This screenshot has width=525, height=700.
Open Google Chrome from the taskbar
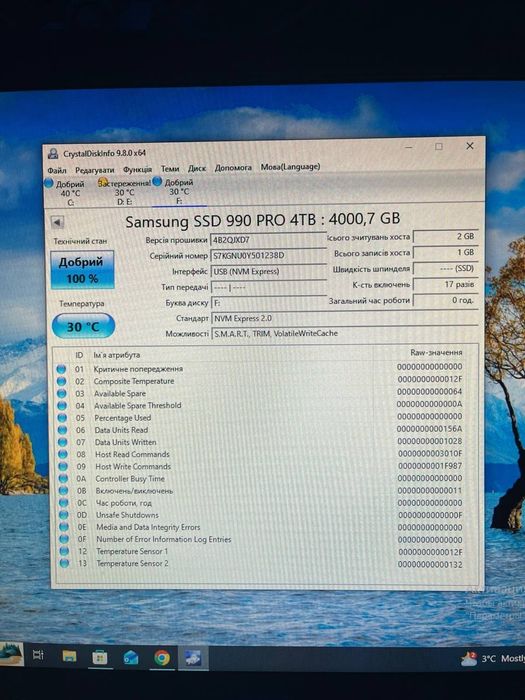162,658
